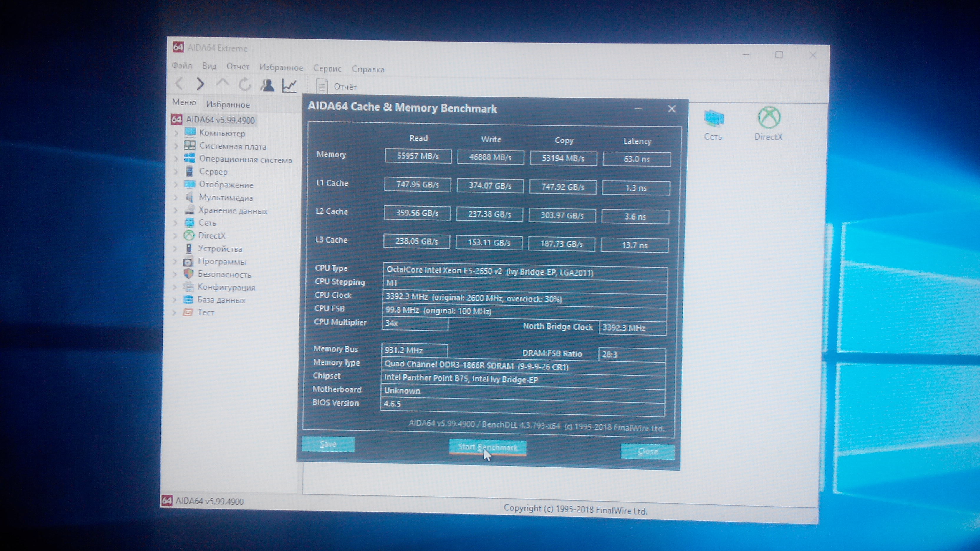Select Системная плата in the tree
Image resolution: width=980 pixels, height=551 pixels.
click(232, 146)
